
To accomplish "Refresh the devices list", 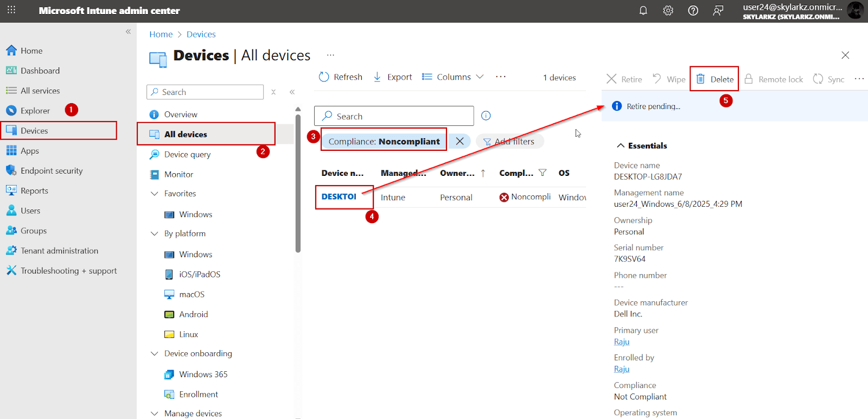I will (x=340, y=77).
